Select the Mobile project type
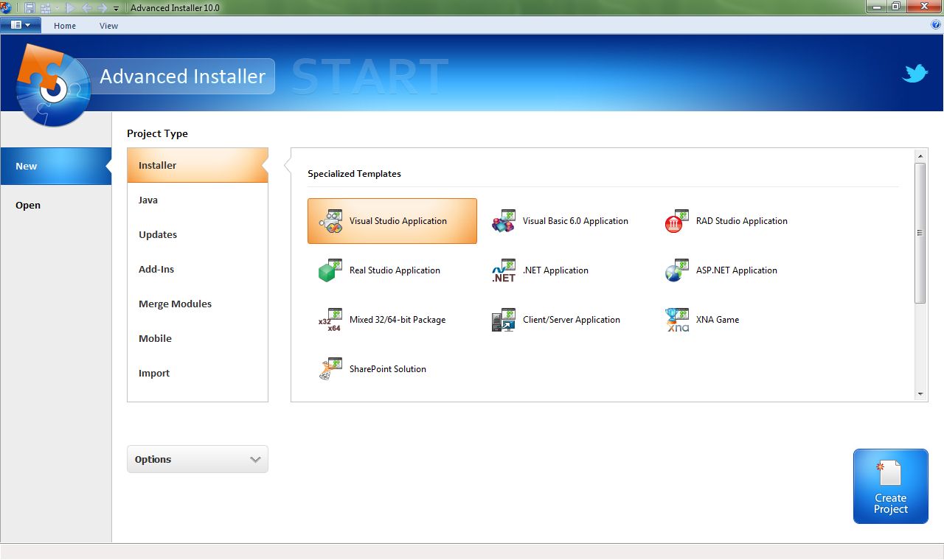The width and height of the screenshot is (944, 560). click(x=198, y=338)
